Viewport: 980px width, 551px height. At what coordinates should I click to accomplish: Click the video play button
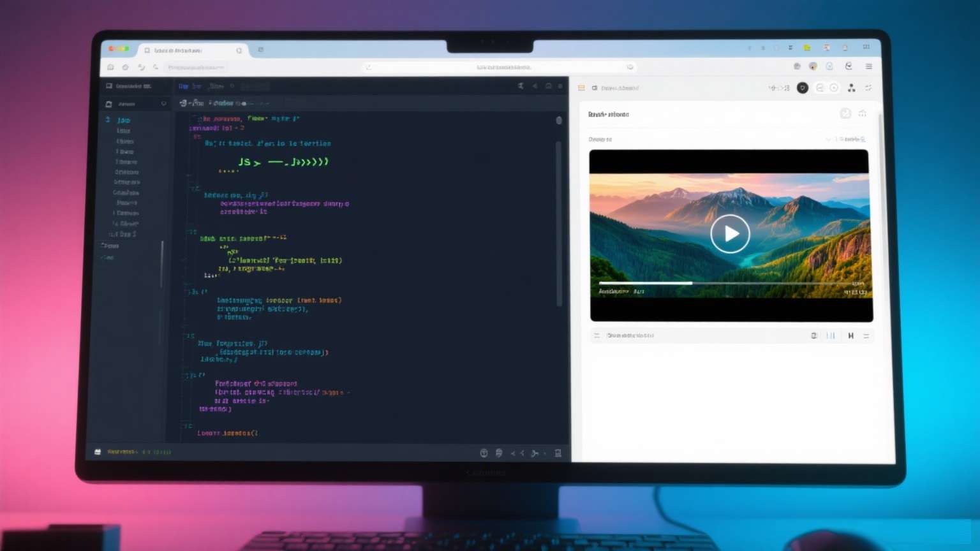tap(730, 234)
